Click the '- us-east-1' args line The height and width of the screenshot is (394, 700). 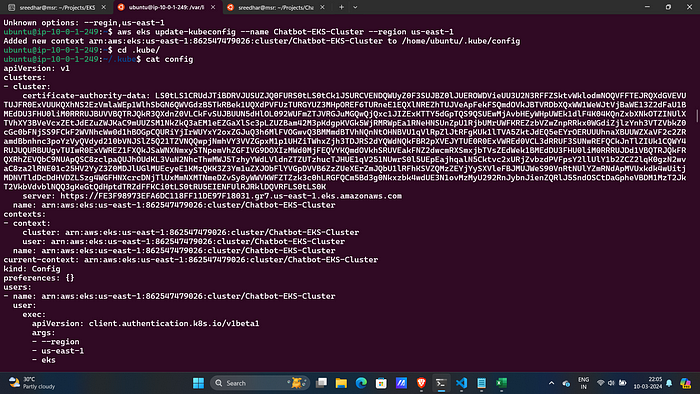click(58, 351)
